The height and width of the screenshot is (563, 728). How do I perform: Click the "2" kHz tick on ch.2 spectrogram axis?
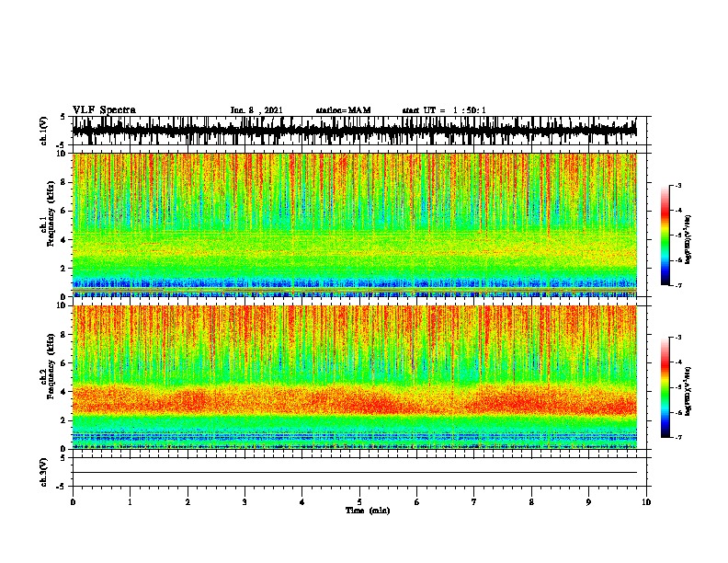click(63, 420)
